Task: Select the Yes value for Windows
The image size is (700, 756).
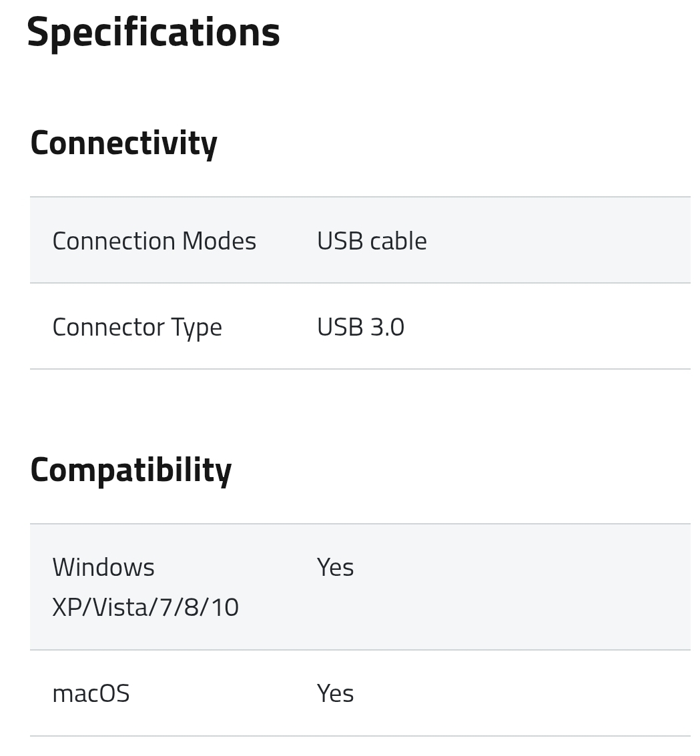Action: point(335,567)
